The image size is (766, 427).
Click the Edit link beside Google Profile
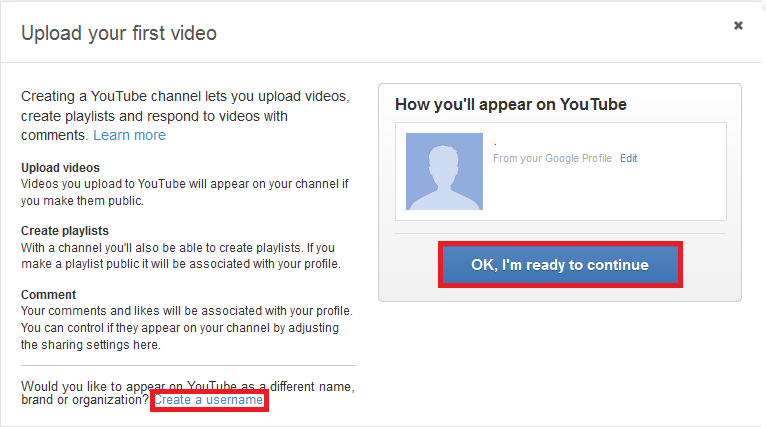(628, 158)
